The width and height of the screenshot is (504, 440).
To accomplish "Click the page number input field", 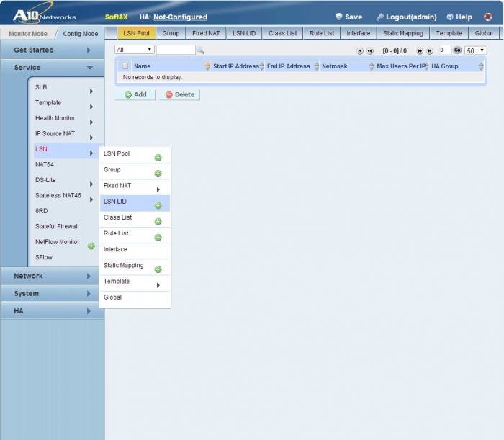I will [445, 50].
